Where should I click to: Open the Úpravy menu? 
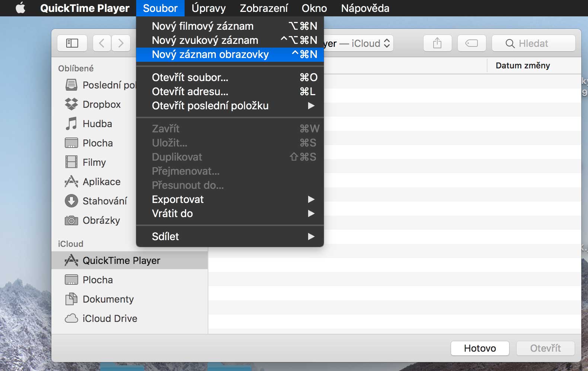(x=208, y=8)
